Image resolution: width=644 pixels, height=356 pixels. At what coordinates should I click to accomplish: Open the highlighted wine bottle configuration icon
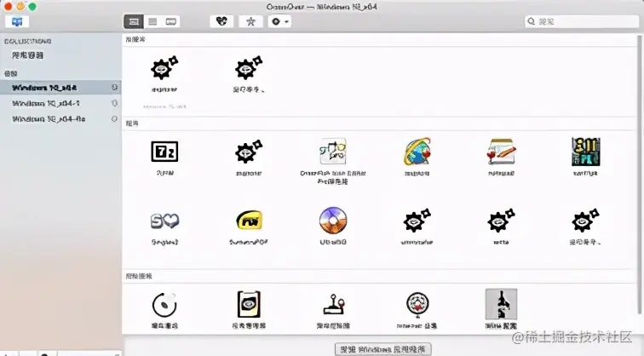[501, 304]
